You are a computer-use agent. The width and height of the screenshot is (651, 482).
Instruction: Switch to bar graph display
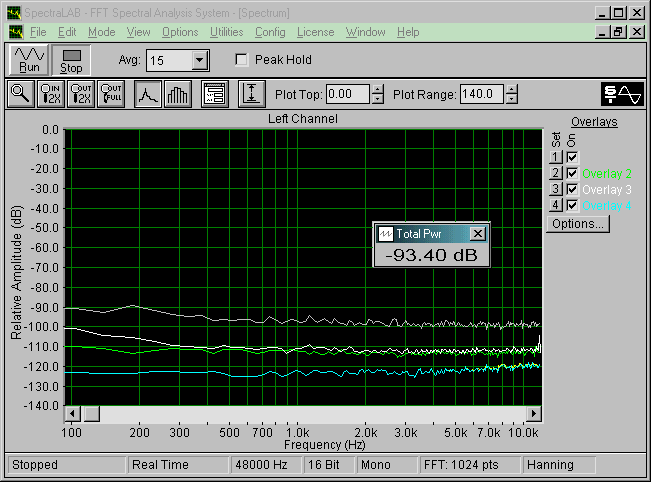coord(178,94)
